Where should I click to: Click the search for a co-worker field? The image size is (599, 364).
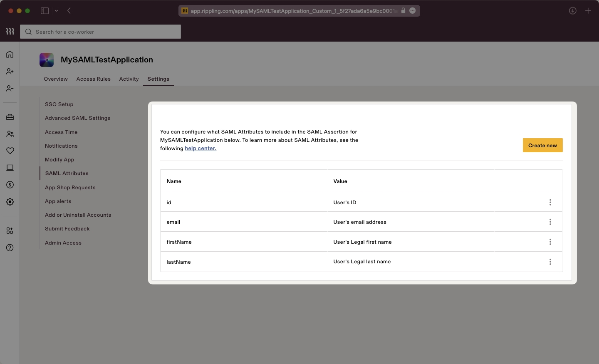pos(100,32)
